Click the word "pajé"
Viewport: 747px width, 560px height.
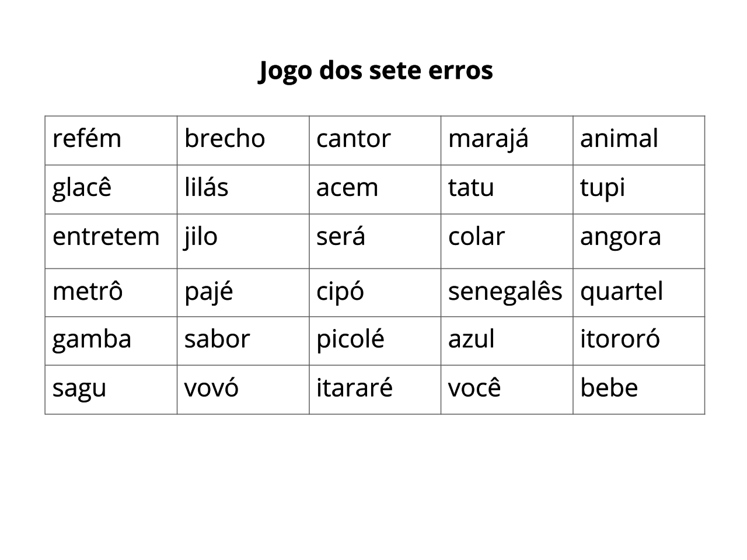click(x=208, y=291)
